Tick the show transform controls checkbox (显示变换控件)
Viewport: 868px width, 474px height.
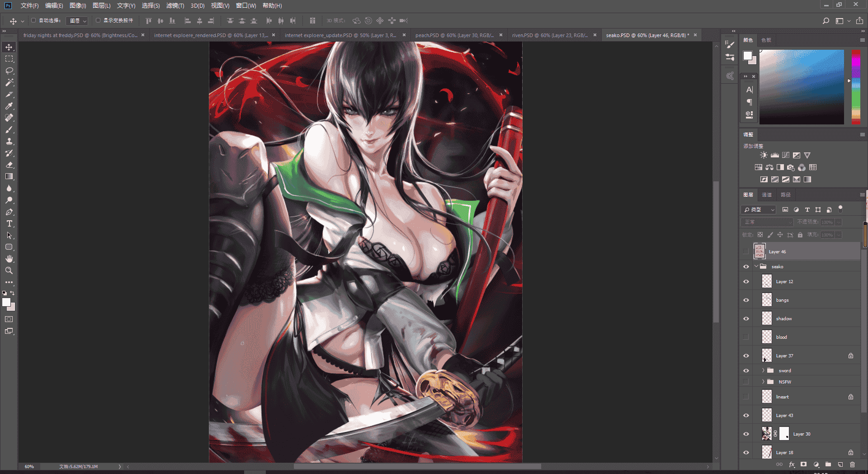98,20
